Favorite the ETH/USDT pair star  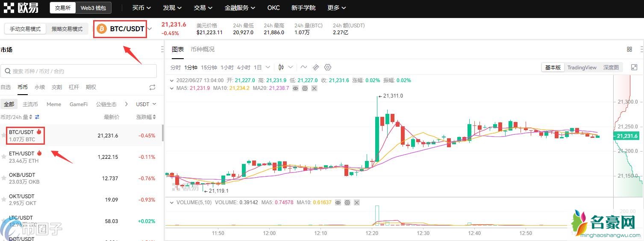[x=4, y=157]
